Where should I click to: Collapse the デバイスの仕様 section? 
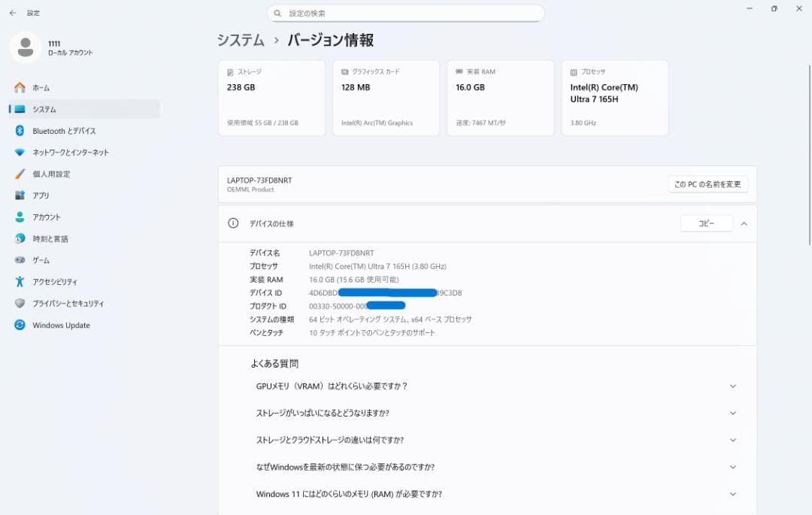click(x=744, y=223)
